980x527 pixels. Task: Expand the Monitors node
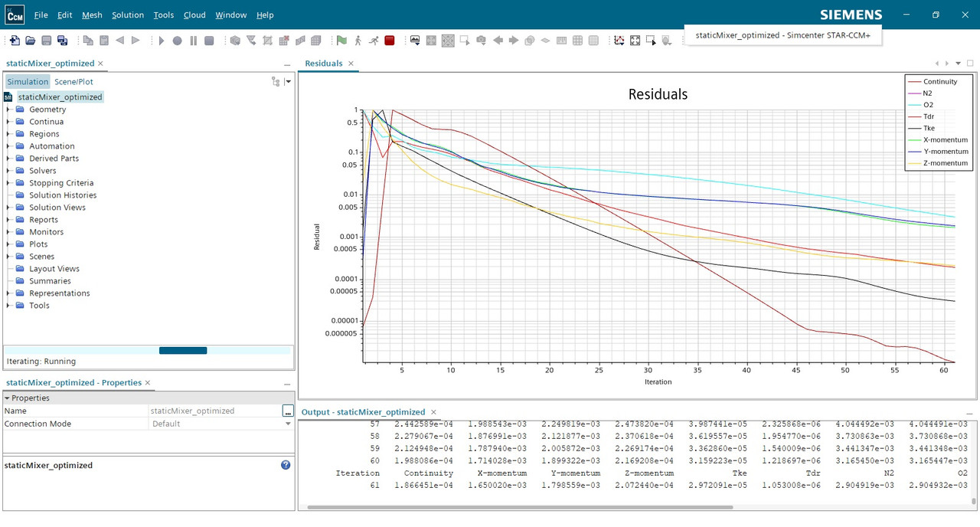pos(8,232)
